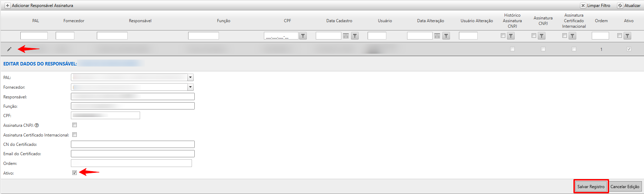Click the Ativo column filter funnel icon

click(x=627, y=36)
